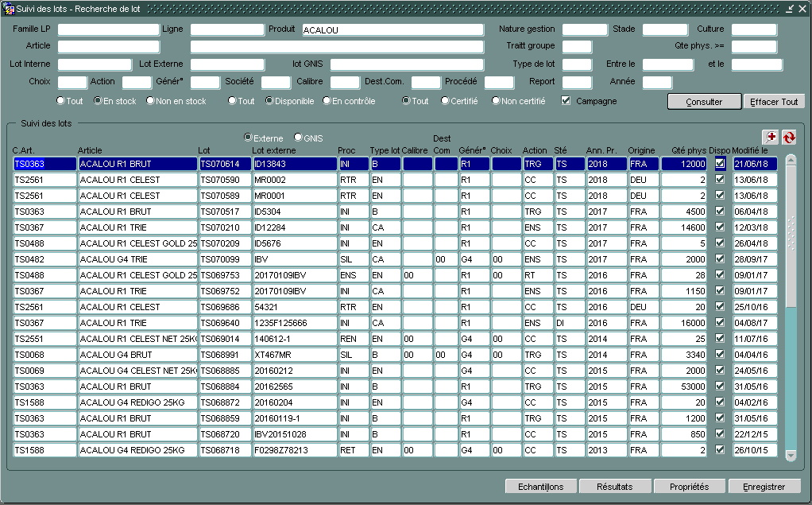The width and height of the screenshot is (812, 505).
Task: Select date cell 22/12/15
Action: [755, 434]
